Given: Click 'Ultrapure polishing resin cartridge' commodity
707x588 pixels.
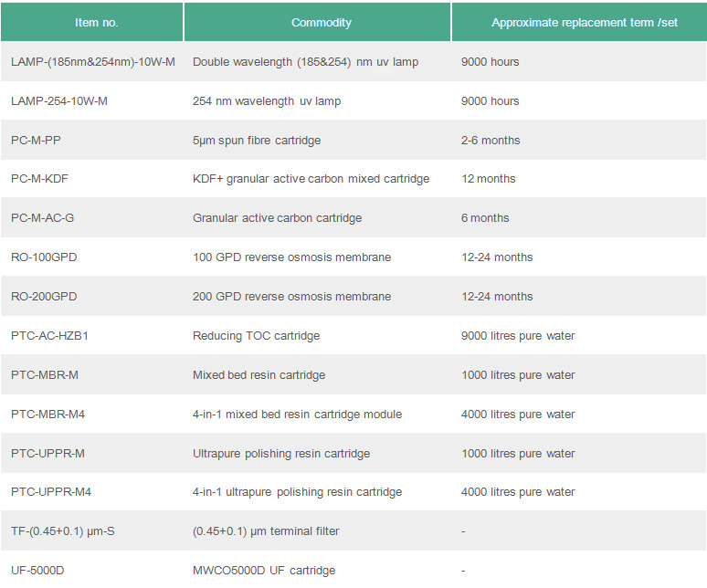Looking at the screenshot, I should [281, 454].
